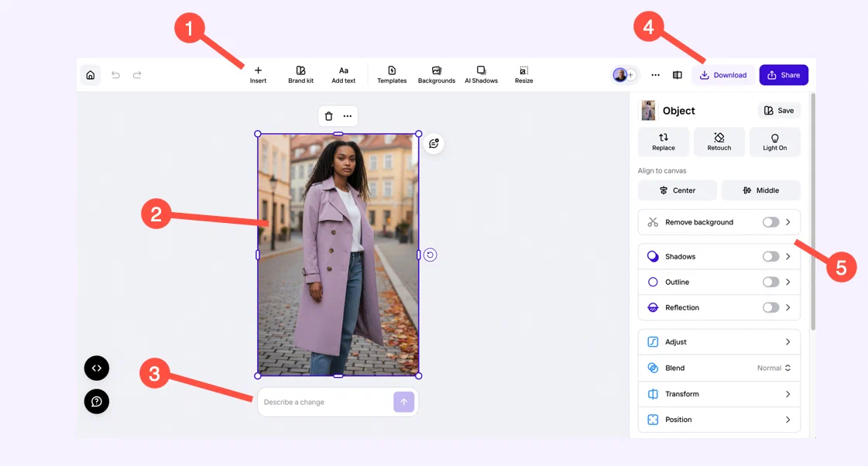Save the object to brand kit
This screenshot has height=466, width=868.
click(x=779, y=110)
